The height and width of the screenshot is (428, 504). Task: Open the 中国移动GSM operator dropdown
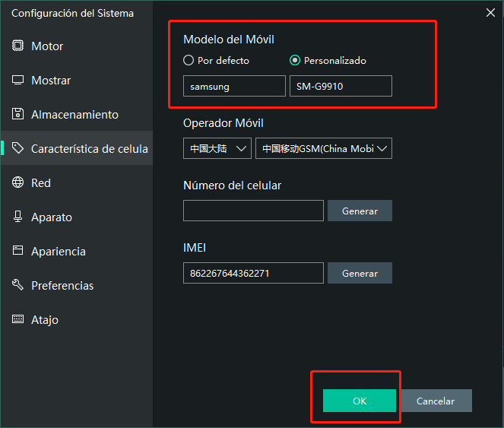coord(324,148)
